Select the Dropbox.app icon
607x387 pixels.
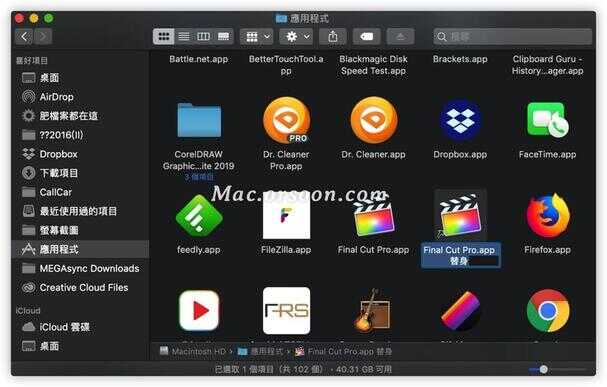click(460, 120)
